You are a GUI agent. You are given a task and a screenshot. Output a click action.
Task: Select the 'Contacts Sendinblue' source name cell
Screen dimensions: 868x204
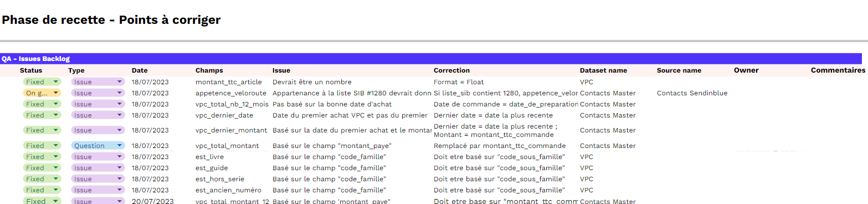coord(692,93)
